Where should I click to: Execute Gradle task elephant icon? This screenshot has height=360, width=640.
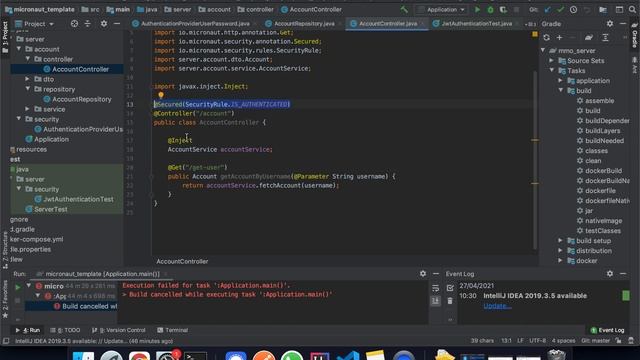[588, 38]
